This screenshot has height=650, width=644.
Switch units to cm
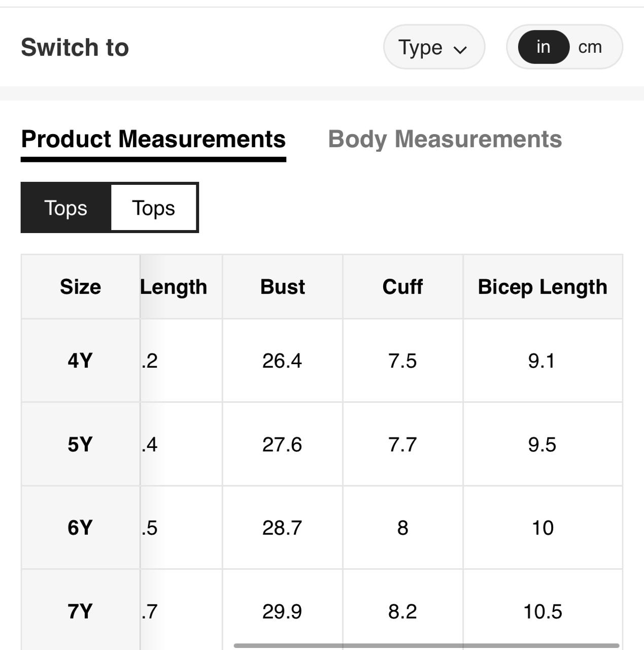tap(590, 47)
